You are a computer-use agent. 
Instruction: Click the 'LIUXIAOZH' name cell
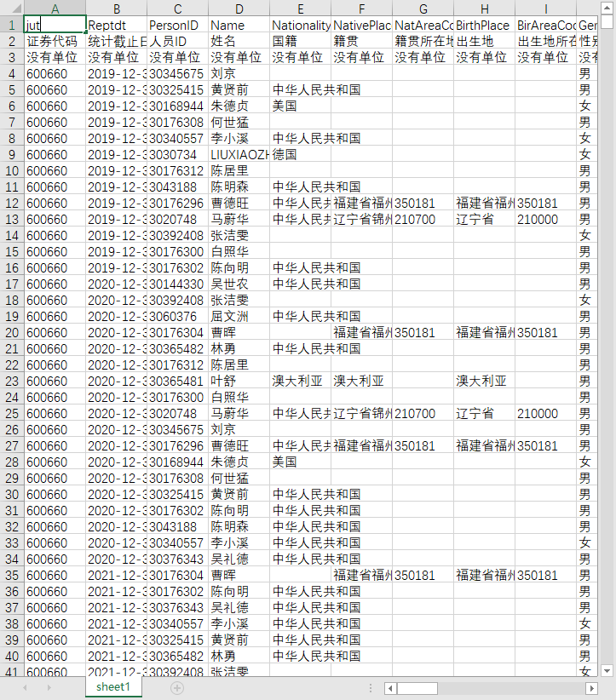coord(239,154)
